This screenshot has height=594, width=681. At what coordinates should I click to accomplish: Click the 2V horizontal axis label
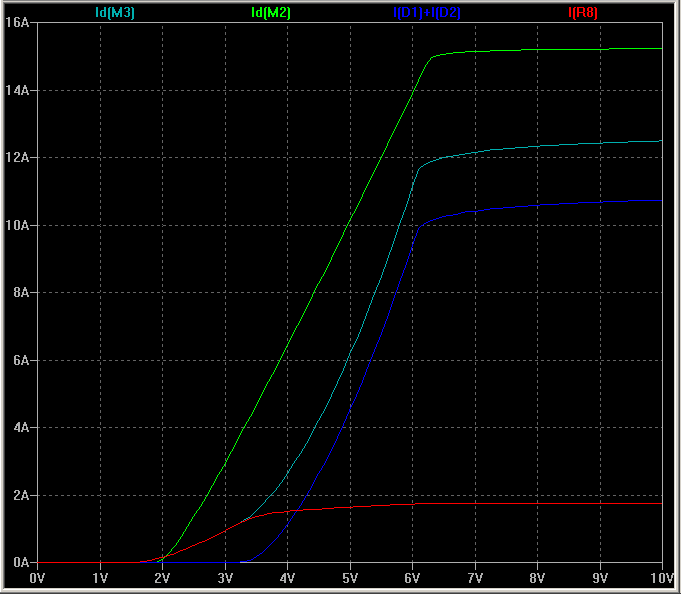[x=162, y=578]
